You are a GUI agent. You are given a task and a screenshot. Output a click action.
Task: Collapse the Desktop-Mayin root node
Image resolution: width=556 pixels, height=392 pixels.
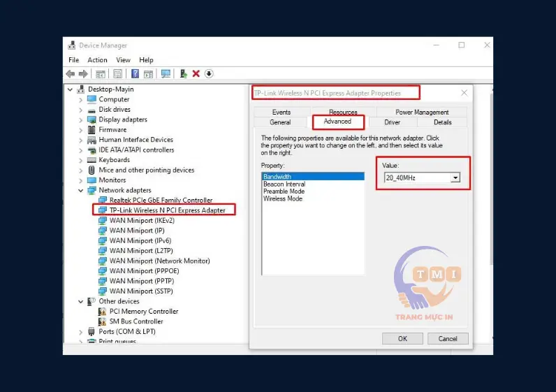coord(71,89)
